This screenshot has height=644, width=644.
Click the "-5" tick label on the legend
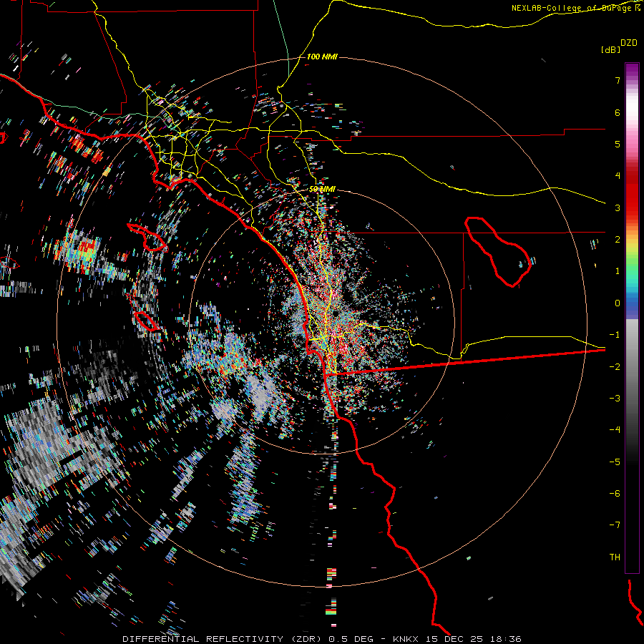615,462
